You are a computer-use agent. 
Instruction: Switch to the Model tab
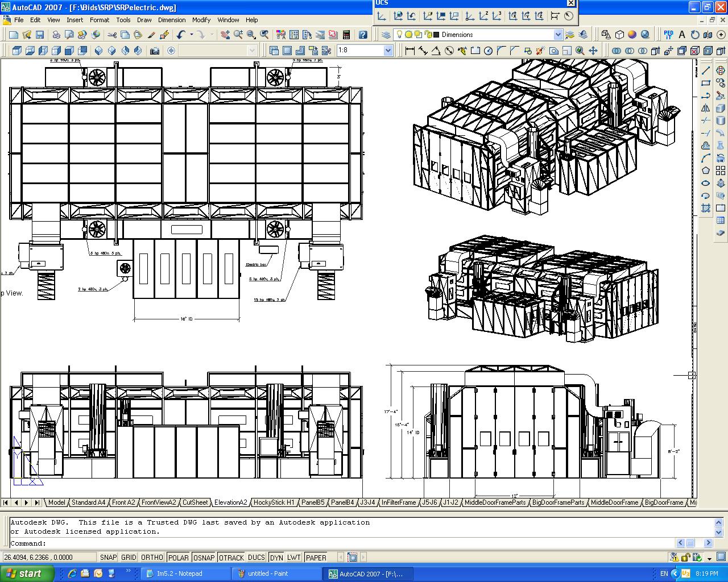point(56,502)
